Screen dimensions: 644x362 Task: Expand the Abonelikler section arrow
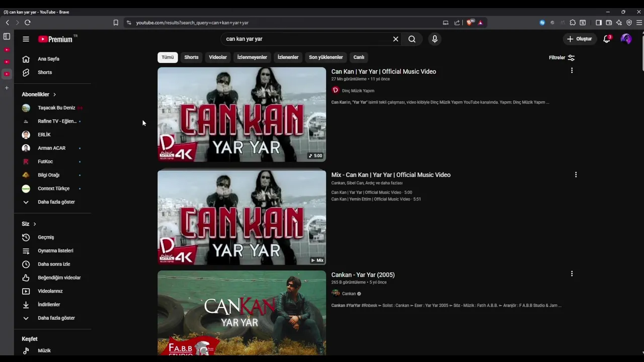click(54, 95)
